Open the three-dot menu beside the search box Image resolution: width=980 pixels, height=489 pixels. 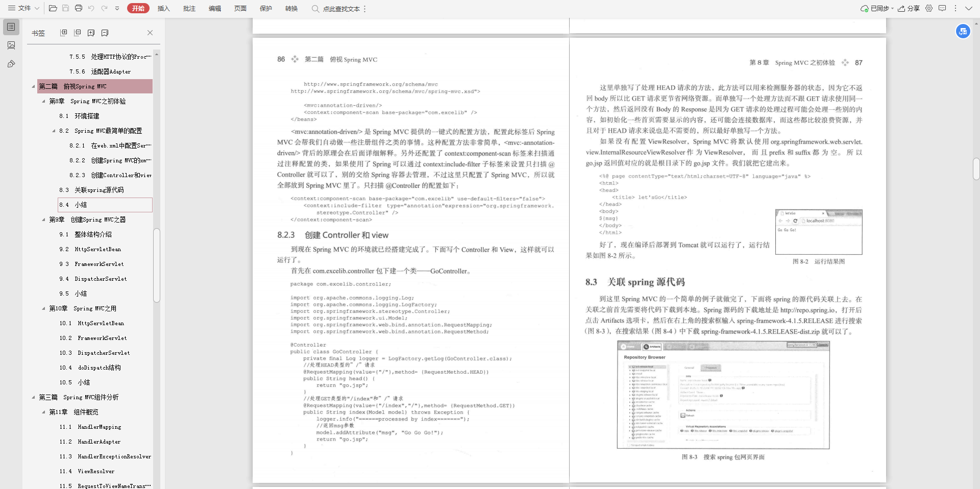click(x=365, y=9)
